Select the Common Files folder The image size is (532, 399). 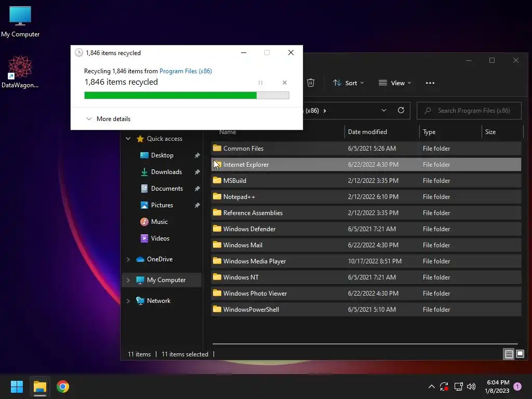(x=366, y=148)
